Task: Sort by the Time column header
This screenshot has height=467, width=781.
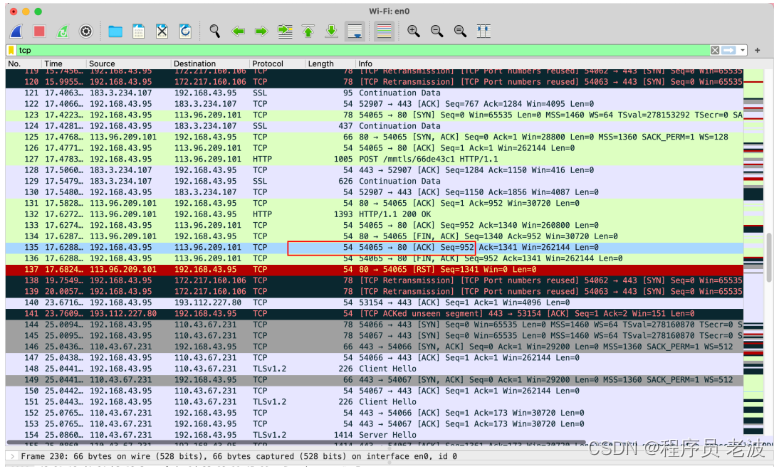Action: point(63,64)
